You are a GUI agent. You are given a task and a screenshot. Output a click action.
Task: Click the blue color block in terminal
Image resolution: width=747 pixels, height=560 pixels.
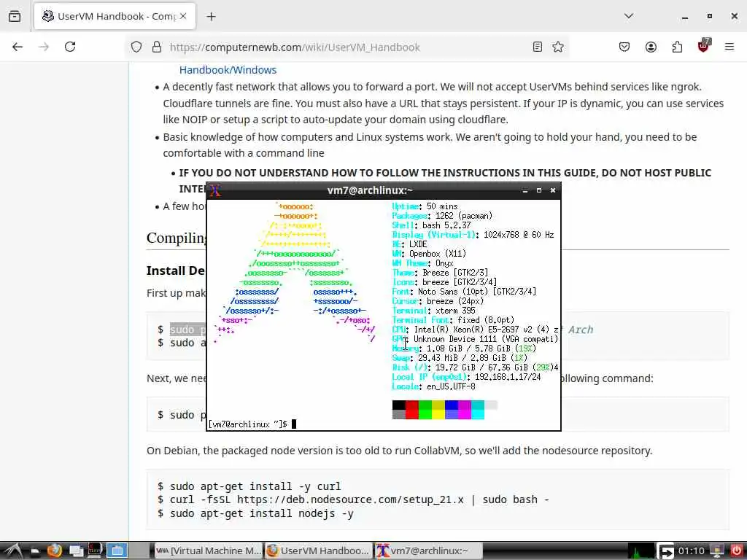coord(452,410)
